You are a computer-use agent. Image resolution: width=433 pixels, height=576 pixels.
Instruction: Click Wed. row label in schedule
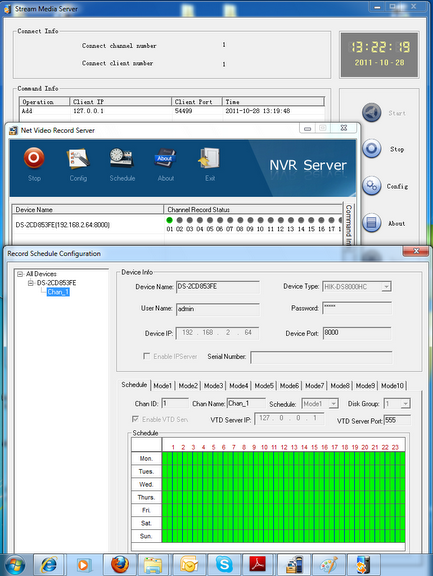click(x=146, y=484)
